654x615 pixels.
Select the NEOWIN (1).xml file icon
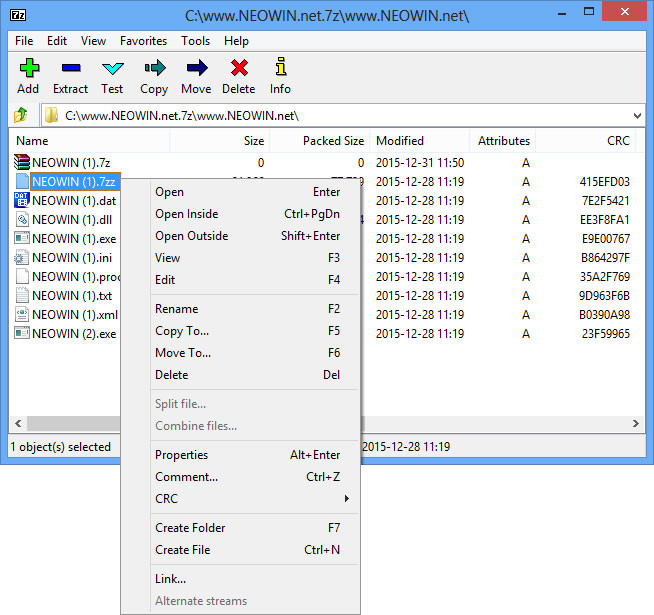(x=22, y=314)
